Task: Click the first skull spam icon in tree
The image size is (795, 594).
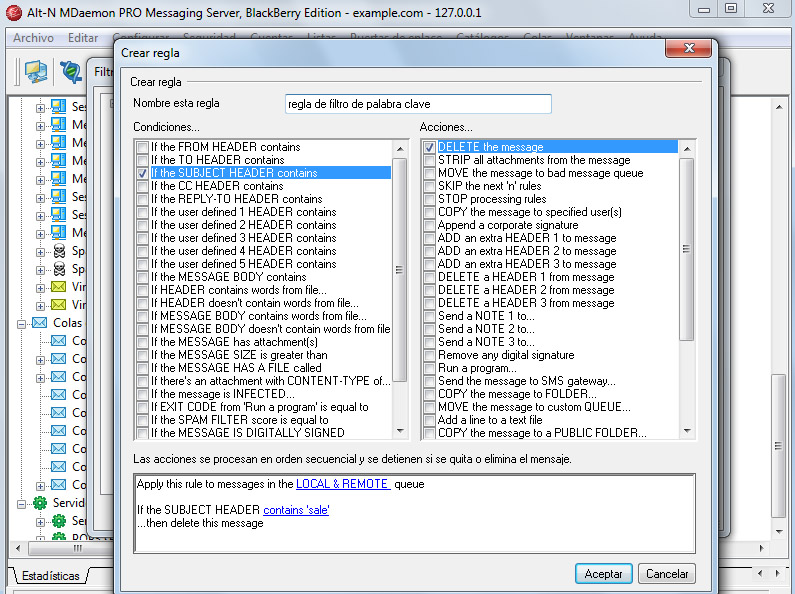Action: [59, 251]
